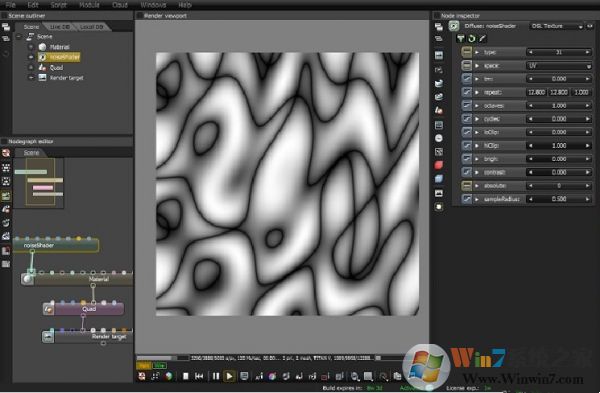Pause the render
The height and width of the screenshot is (393, 600).
pos(216,376)
